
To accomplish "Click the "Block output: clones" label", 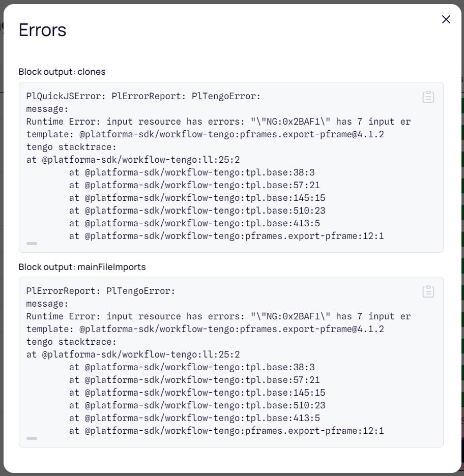I will point(62,72).
